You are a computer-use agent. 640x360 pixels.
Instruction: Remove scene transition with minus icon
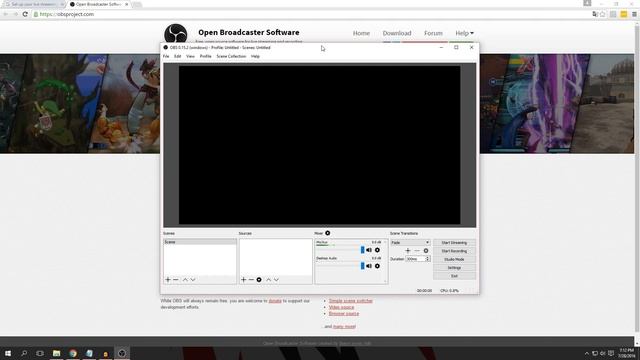point(417,251)
